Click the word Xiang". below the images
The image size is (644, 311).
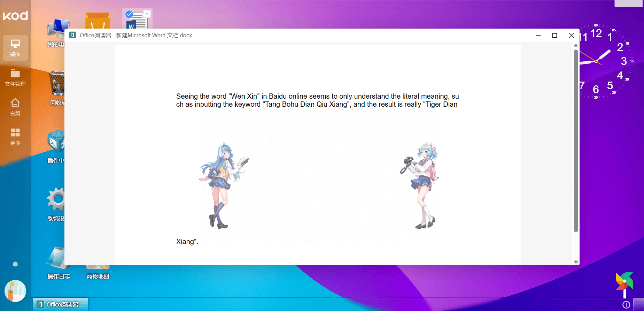[187, 242]
